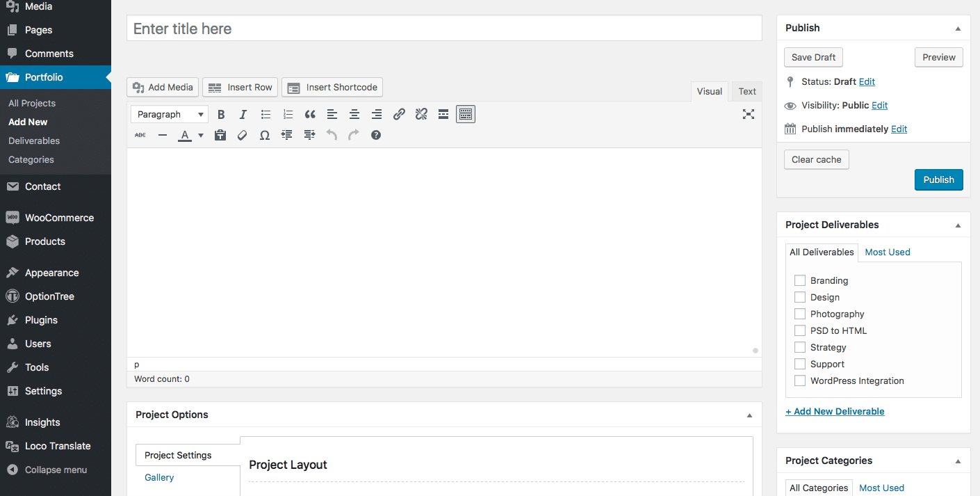
Task: Clear formatting with the eraser icon
Action: point(243,135)
